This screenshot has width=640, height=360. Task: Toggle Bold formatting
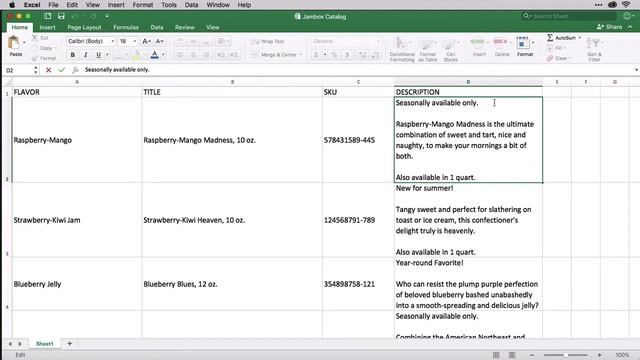tap(73, 55)
